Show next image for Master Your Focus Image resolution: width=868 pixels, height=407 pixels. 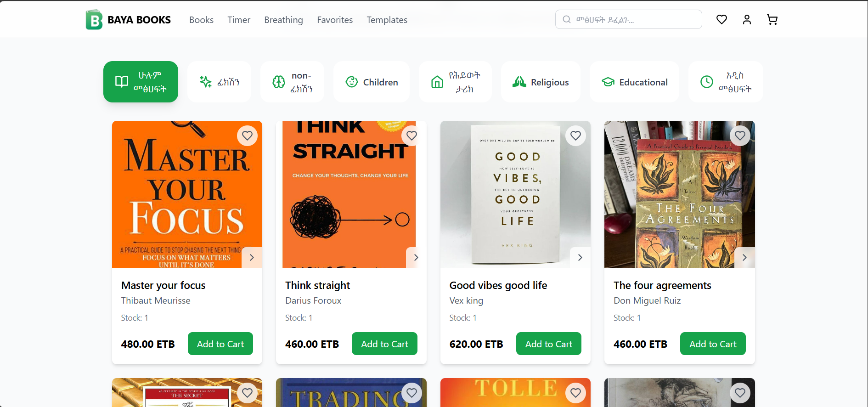pos(252,258)
